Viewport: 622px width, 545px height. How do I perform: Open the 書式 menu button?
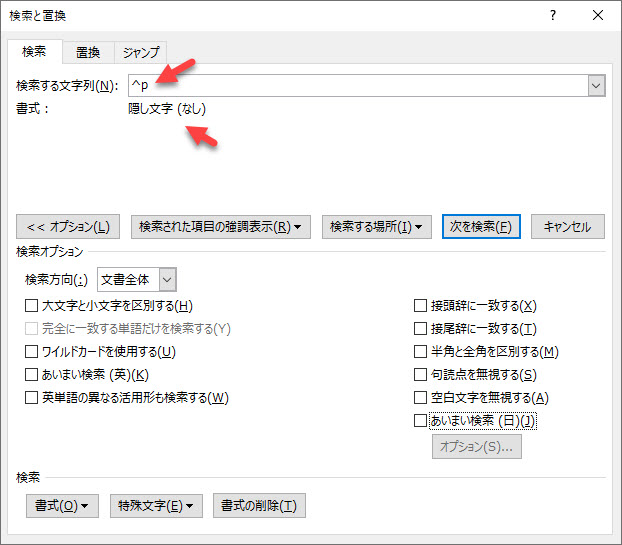62,506
